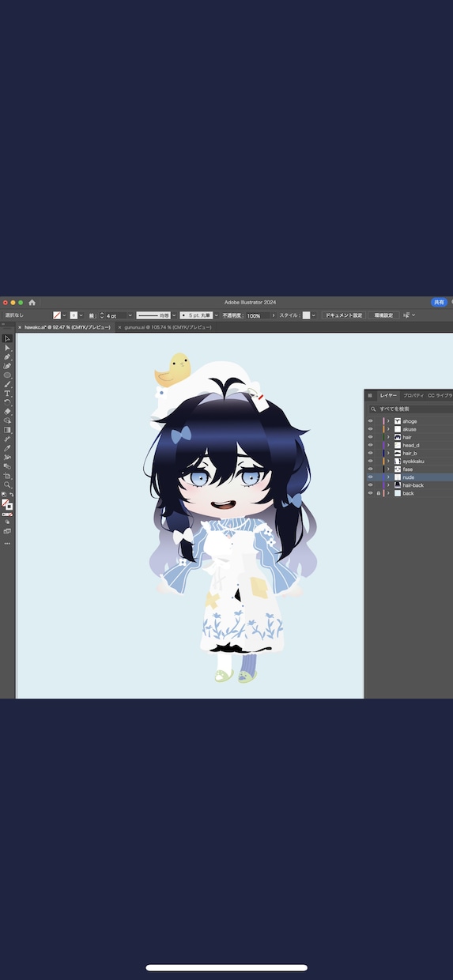This screenshot has width=453, height=980.
Task: Hide the nude layer
Action: [x=370, y=477]
